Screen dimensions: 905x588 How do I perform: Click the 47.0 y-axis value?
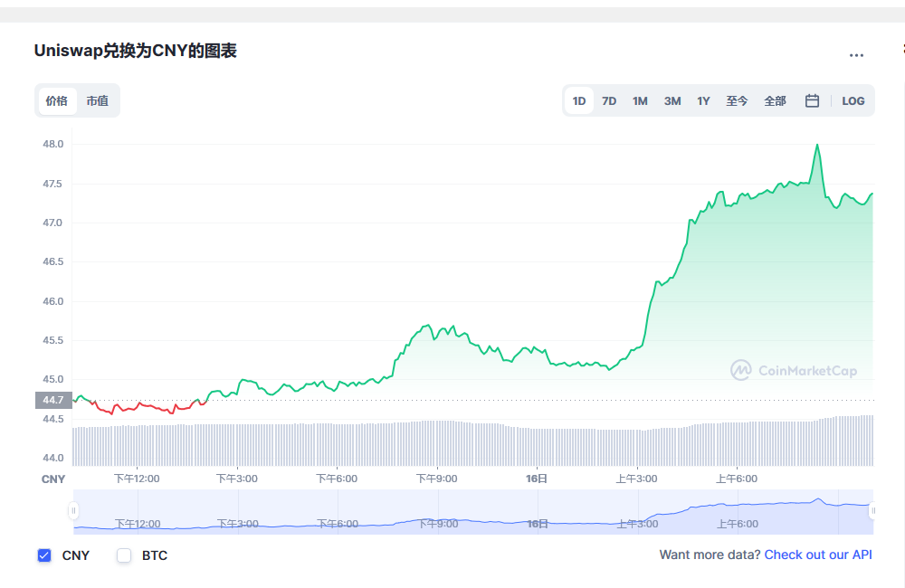(x=53, y=223)
